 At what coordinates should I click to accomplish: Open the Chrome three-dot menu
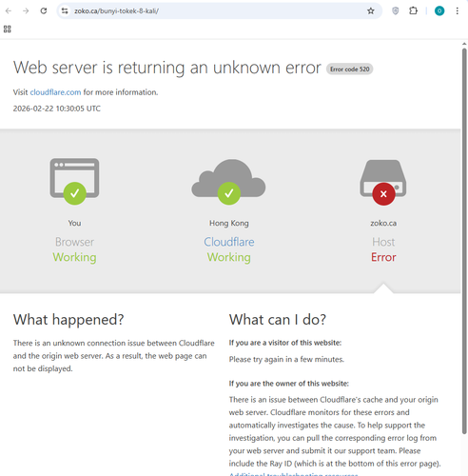point(457,10)
